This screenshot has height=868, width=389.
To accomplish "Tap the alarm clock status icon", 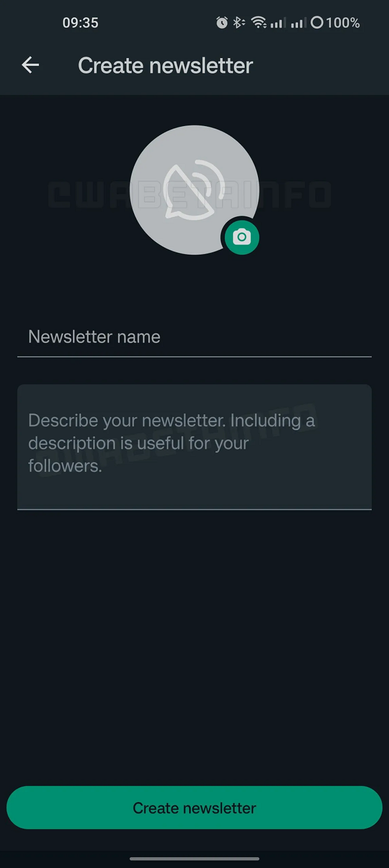I will (222, 23).
